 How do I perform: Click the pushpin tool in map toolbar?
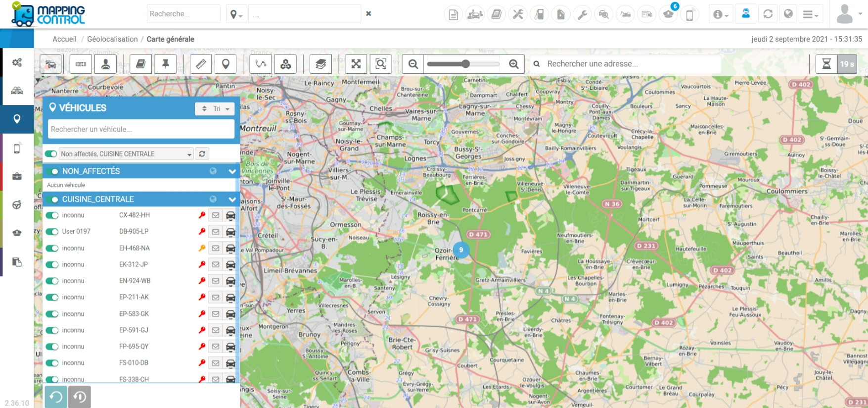click(166, 64)
